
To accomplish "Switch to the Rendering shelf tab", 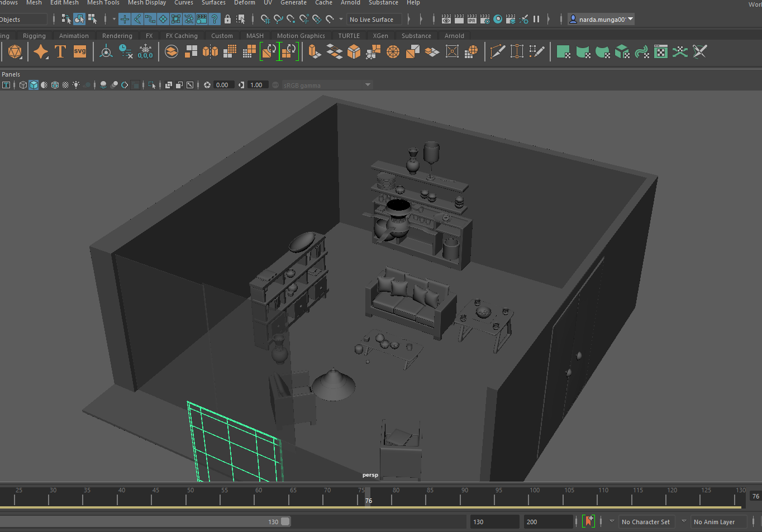I will 117,36.
